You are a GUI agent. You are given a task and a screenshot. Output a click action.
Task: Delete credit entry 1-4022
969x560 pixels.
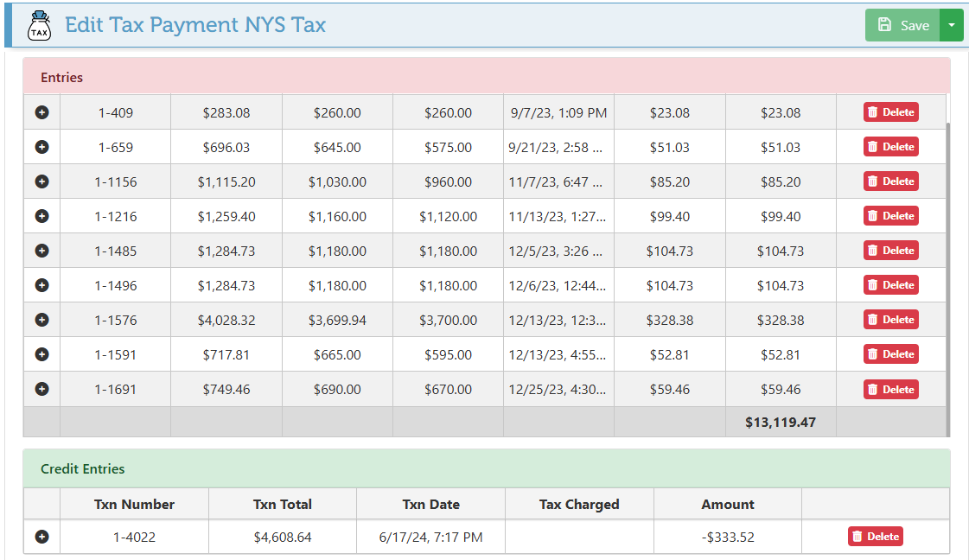875,537
